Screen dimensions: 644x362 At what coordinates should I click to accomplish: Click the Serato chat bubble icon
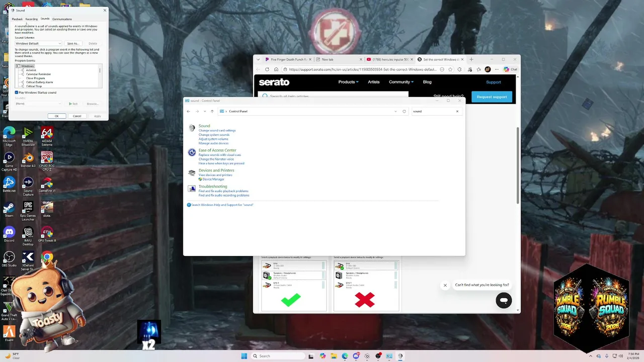504,301
